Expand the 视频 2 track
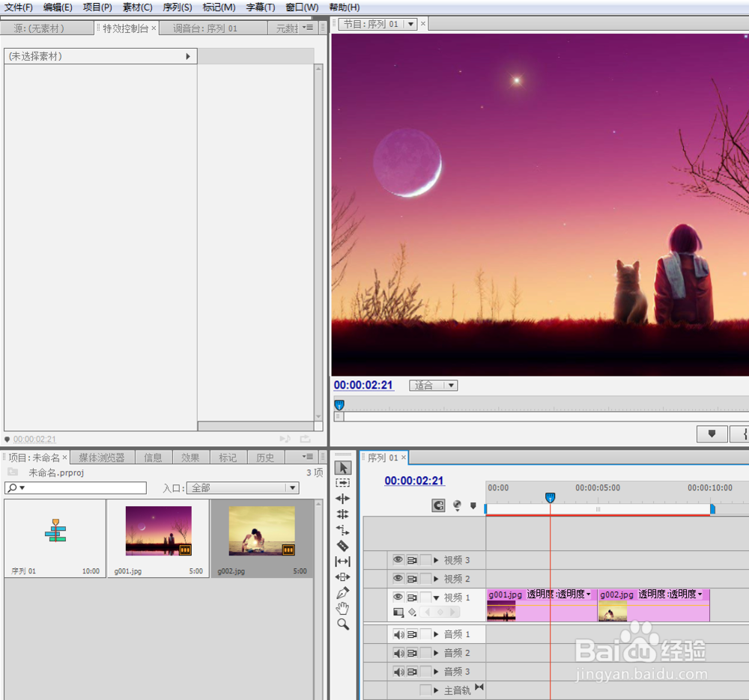The image size is (749, 700). (x=436, y=579)
